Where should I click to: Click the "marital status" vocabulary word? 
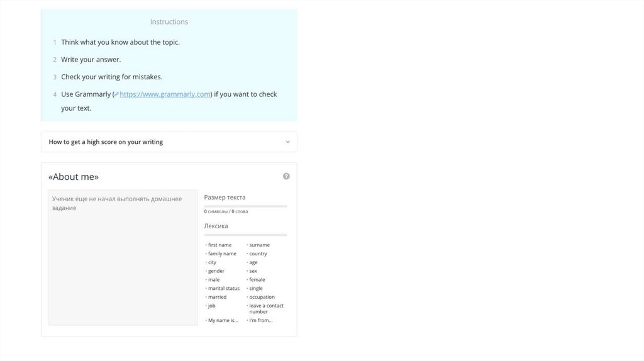224,288
